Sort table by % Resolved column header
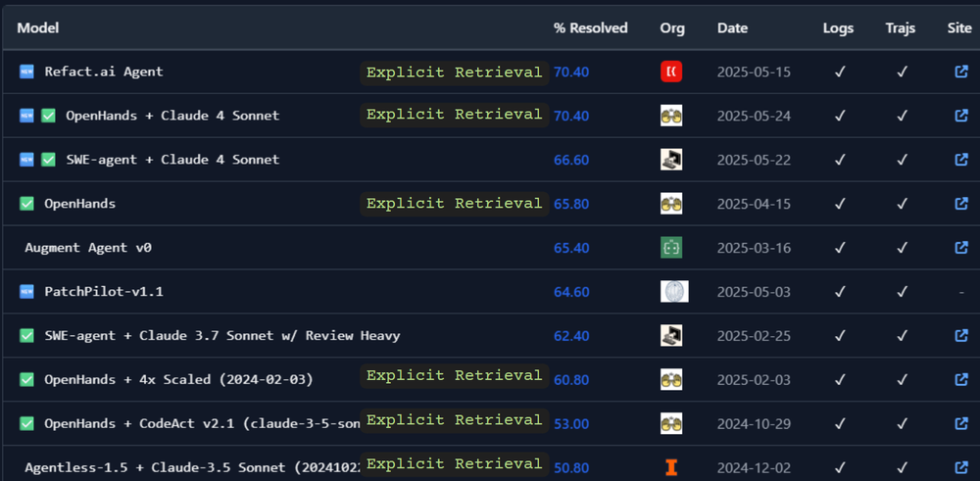980x481 pixels. coord(590,28)
